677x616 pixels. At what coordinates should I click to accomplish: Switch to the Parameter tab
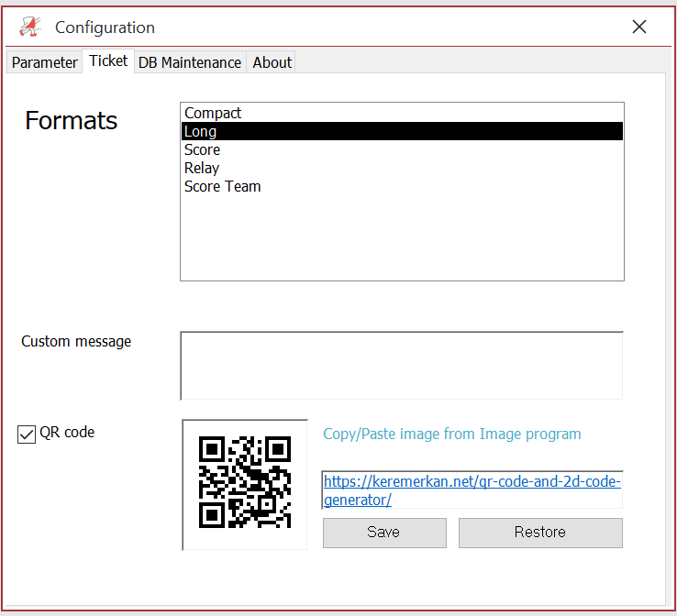[44, 62]
